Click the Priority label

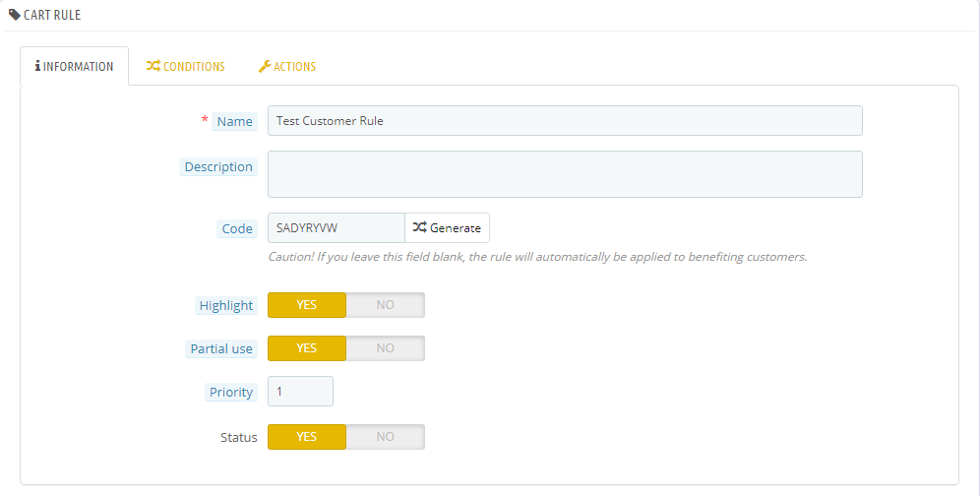coord(230,392)
